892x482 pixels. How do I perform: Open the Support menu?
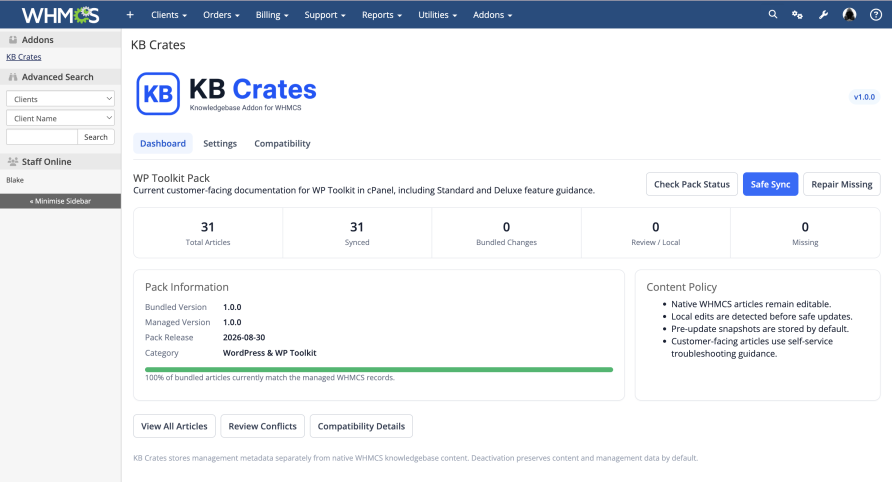tap(325, 15)
